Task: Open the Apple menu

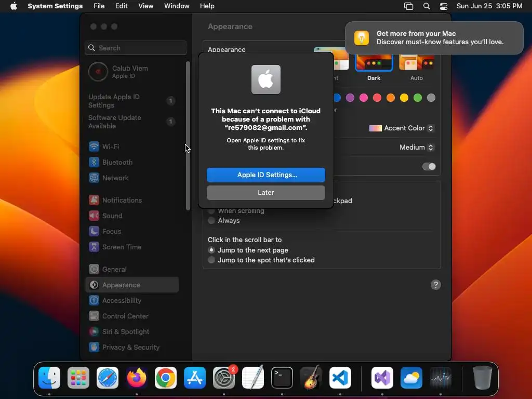Action: (x=14, y=6)
